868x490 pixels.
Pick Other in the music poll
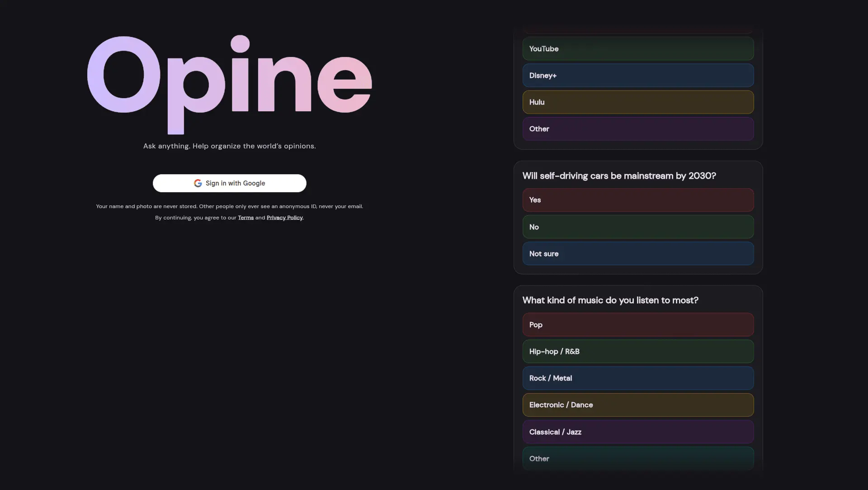(x=638, y=458)
